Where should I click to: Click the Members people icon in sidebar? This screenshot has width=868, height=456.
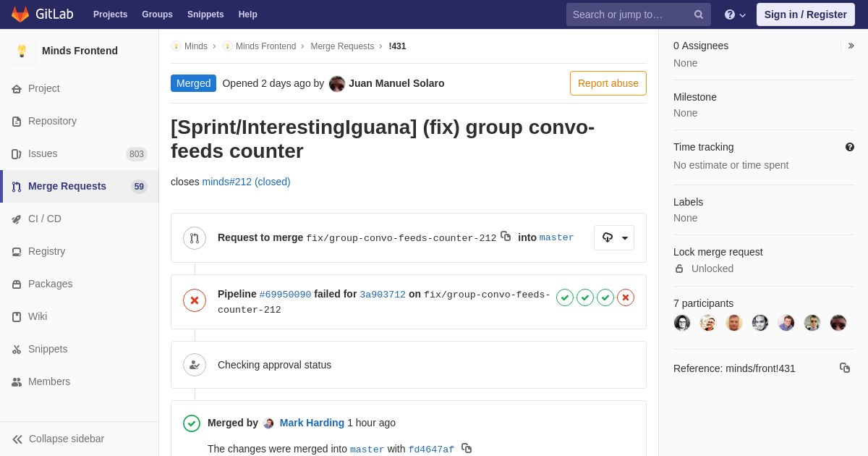(x=17, y=382)
